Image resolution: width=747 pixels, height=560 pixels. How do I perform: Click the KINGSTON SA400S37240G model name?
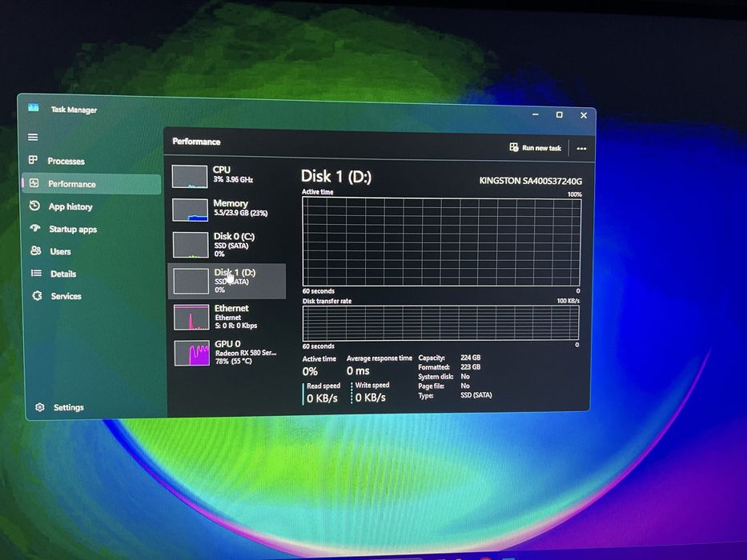point(530,181)
